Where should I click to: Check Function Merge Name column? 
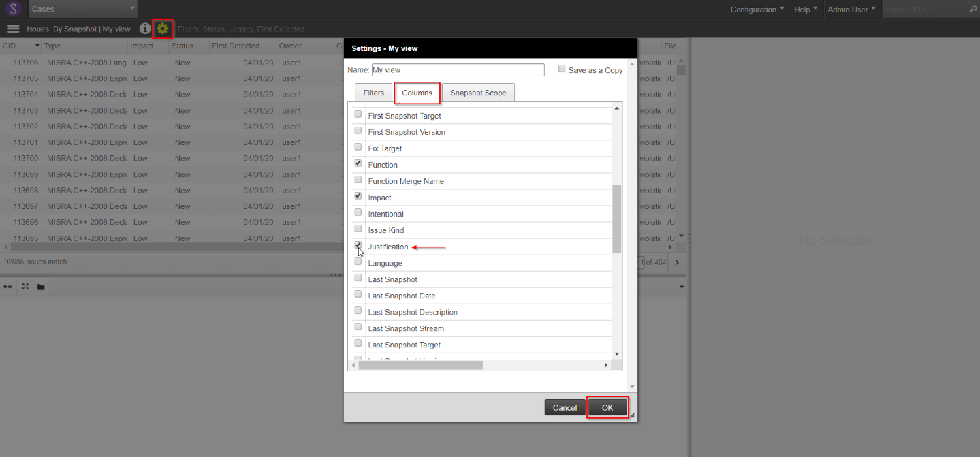coord(358,180)
